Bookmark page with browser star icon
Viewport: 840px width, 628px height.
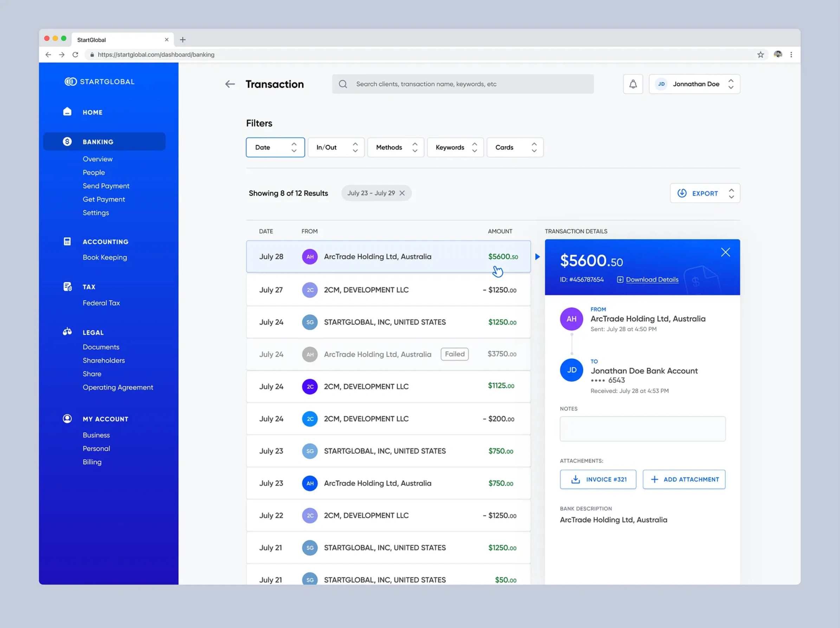[761, 55]
